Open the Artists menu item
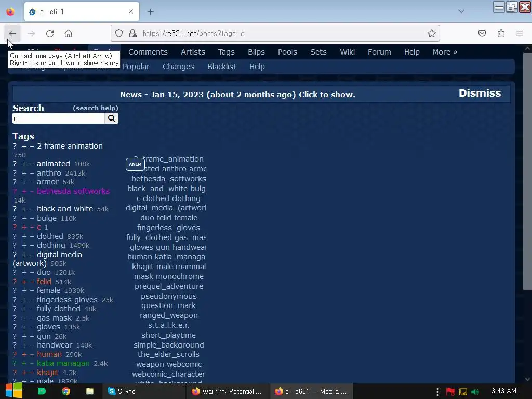 pyautogui.click(x=193, y=52)
